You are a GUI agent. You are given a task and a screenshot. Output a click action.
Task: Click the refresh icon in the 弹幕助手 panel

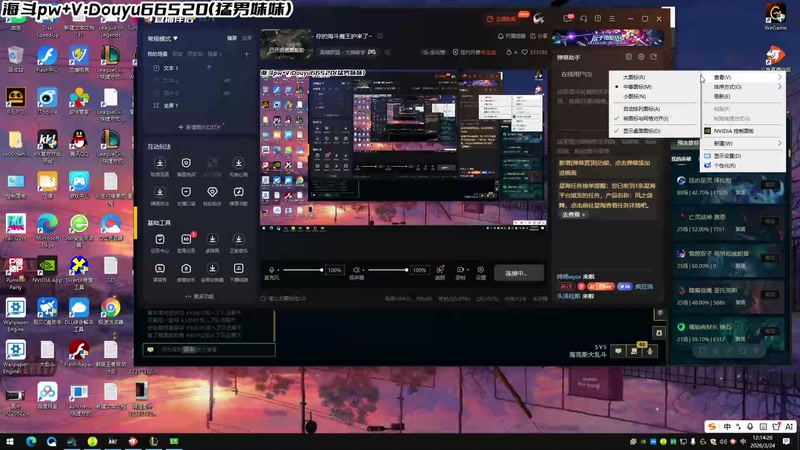coord(654,57)
